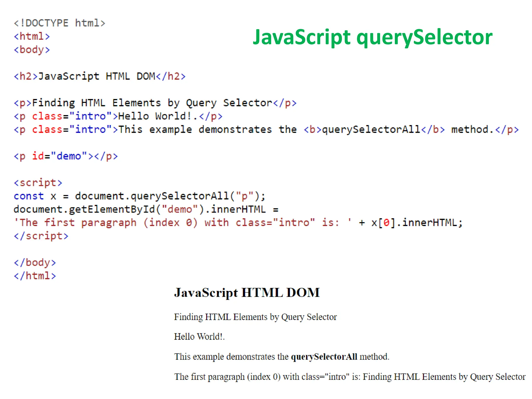Click the '<p id="demo"></p>' code line
The width and height of the screenshot is (532, 399).
[x=66, y=156]
